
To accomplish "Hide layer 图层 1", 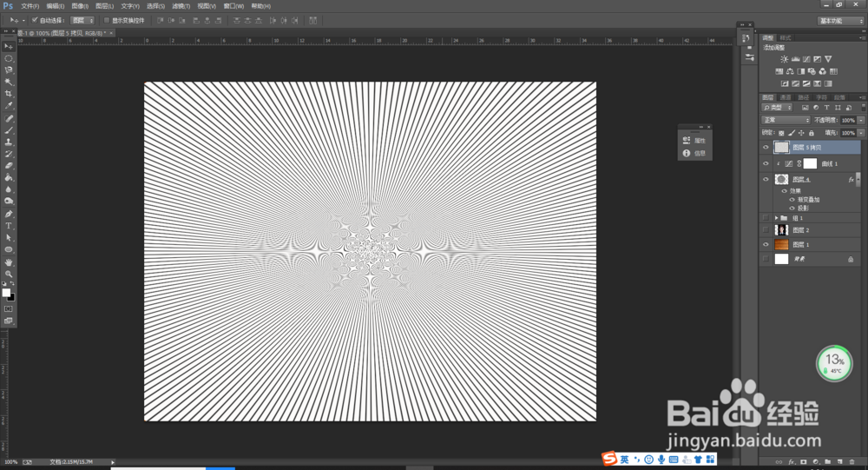I will click(x=766, y=244).
